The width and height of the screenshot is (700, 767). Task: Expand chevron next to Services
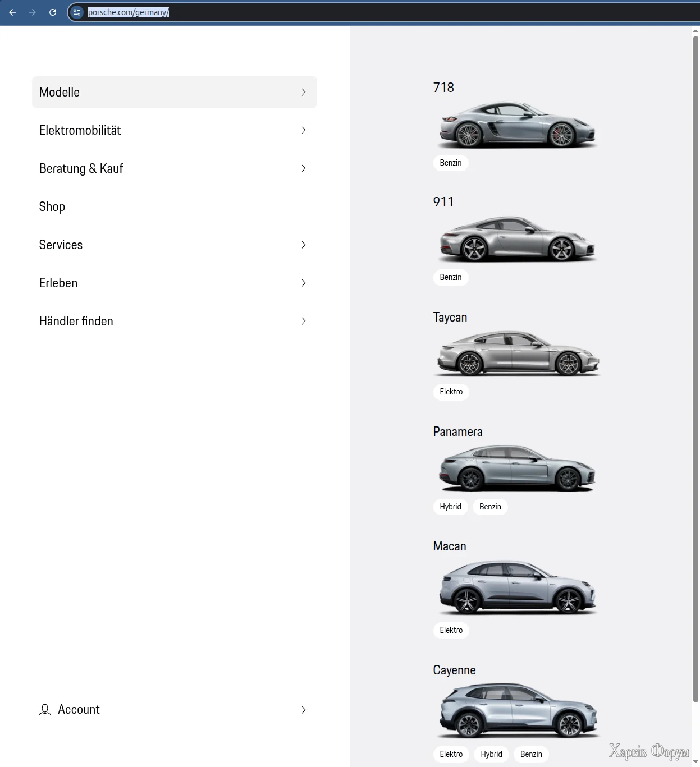pyautogui.click(x=304, y=245)
